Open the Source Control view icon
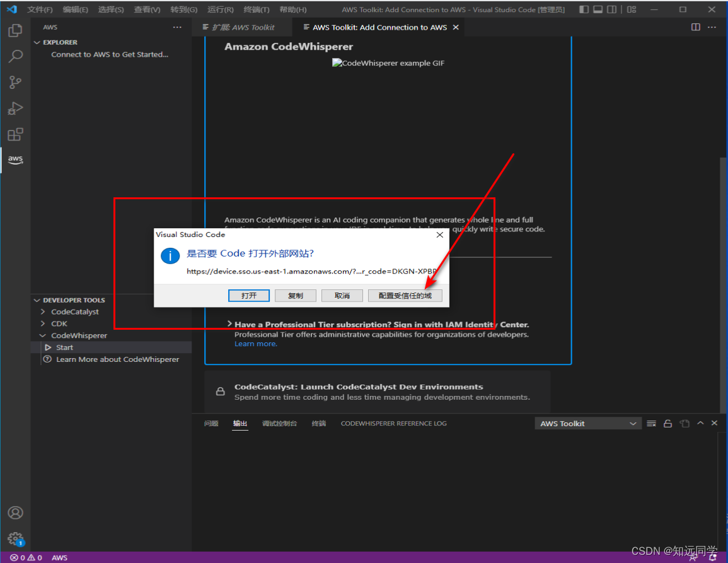This screenshot has height=563, width=728. click(15, 83)
